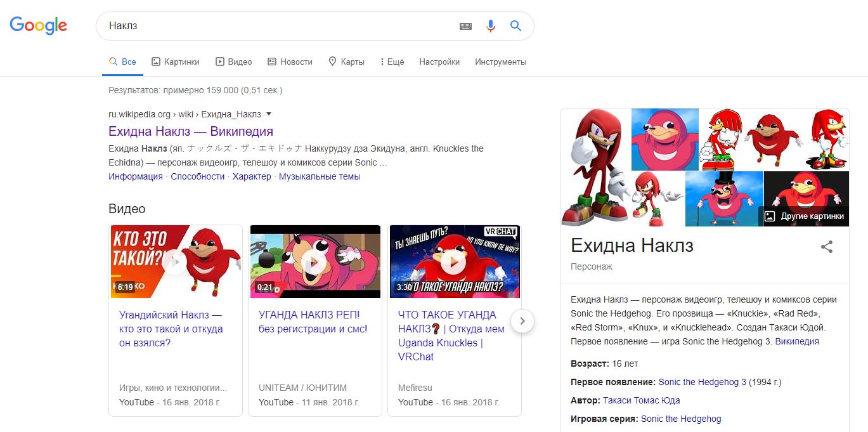
Task: Open Ugandan Knuckles with top hat thumbnail
Action: [724, 199]
